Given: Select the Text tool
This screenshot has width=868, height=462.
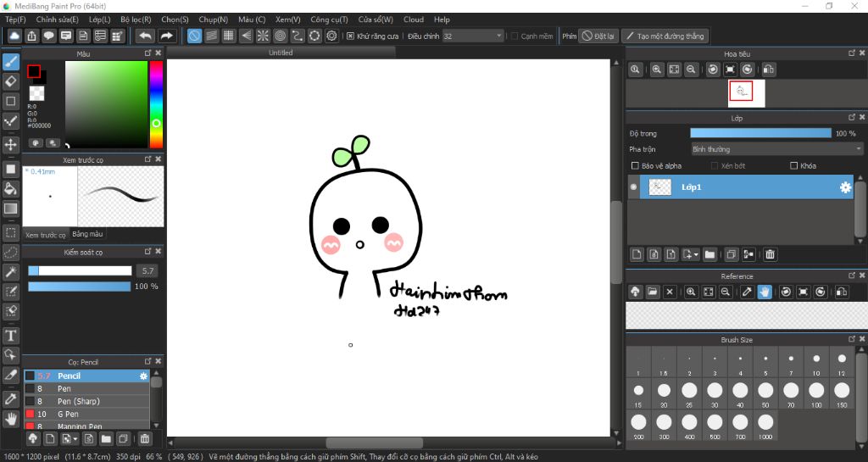Looking at the screenshot, I should 11,336.
